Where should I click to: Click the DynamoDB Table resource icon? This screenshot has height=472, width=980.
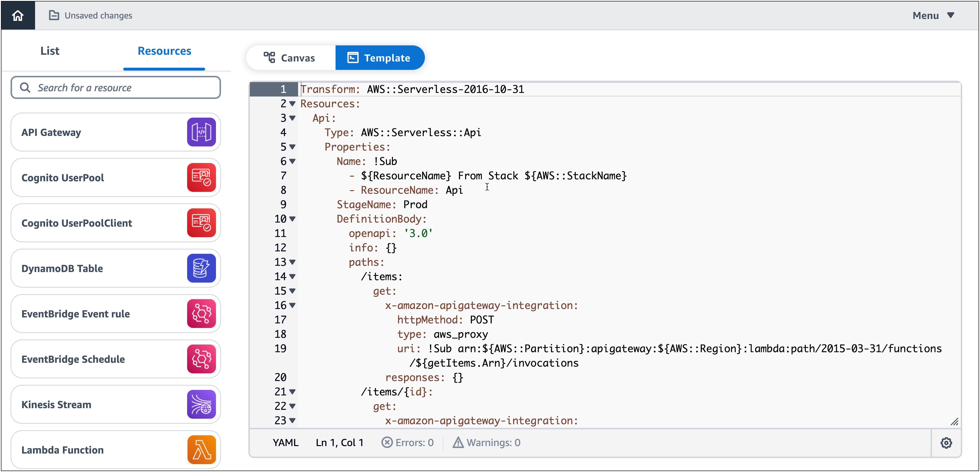201,268
